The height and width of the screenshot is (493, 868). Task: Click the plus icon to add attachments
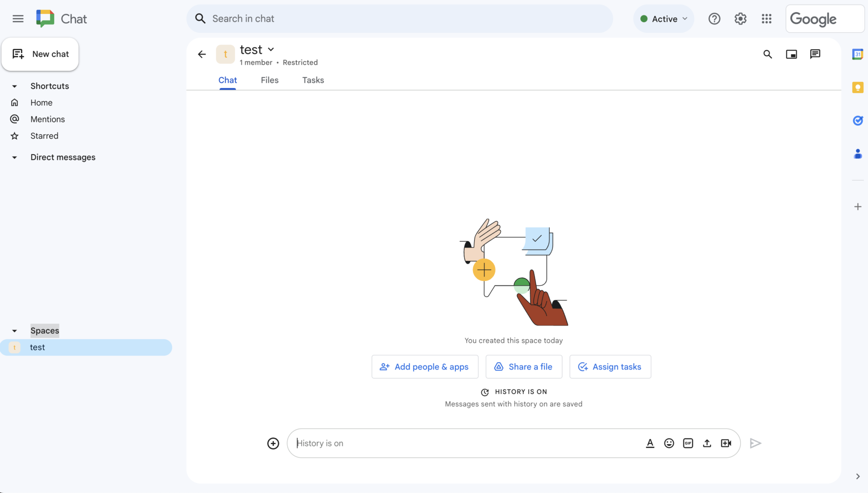click(x=273, y=443)
